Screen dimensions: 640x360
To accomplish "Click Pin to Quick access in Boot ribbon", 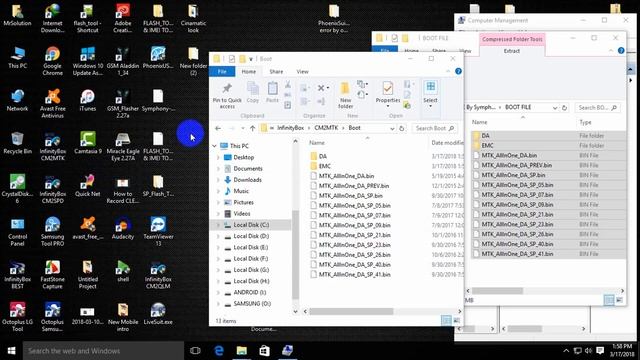I will tap(227, 96).
